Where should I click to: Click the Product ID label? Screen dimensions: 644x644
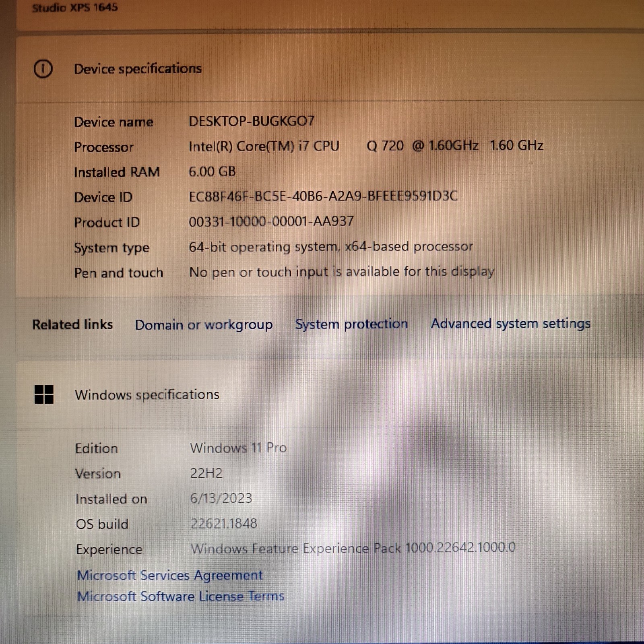[107, 223]
